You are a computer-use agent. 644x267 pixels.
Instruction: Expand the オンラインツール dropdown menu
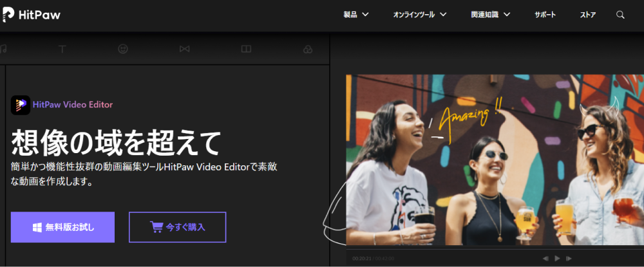click(420, 15)
